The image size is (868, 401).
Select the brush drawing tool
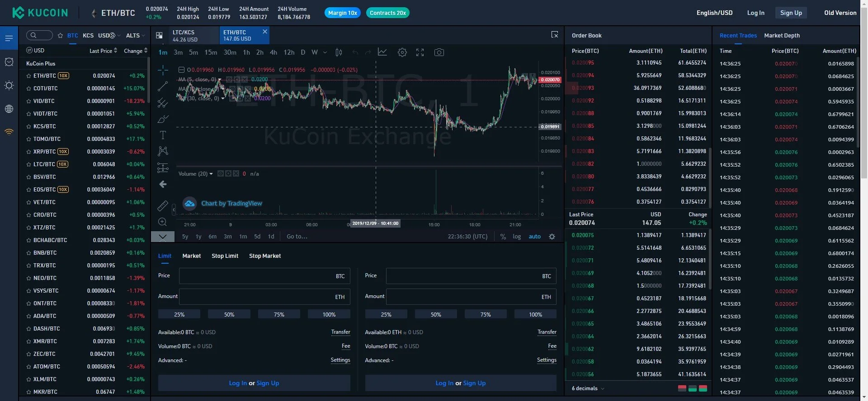(x=163, y=119)
